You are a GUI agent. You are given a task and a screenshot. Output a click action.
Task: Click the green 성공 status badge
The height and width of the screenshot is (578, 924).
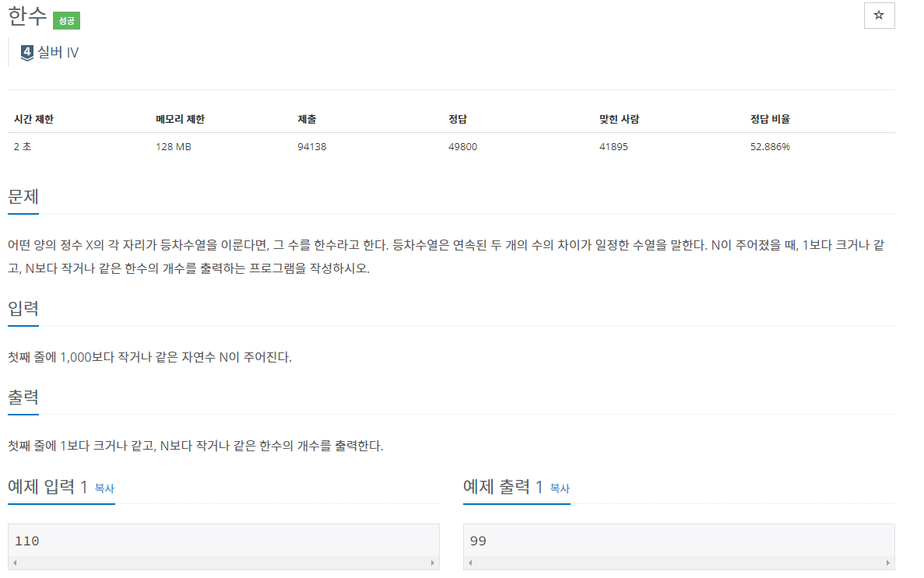67,21
